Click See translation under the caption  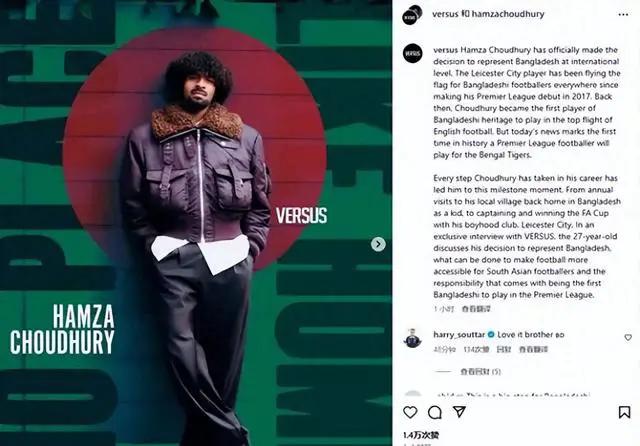tap(476, 309)
